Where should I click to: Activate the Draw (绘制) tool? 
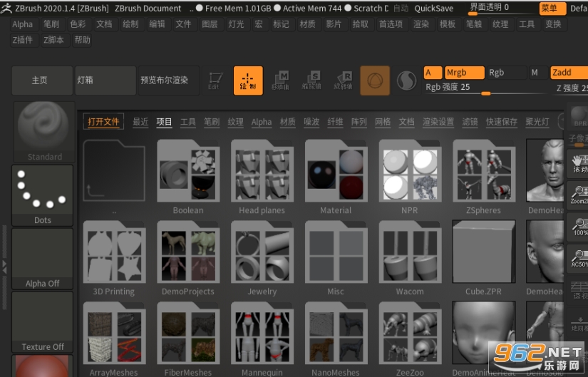pyautogui.click(x=248, y=81)
